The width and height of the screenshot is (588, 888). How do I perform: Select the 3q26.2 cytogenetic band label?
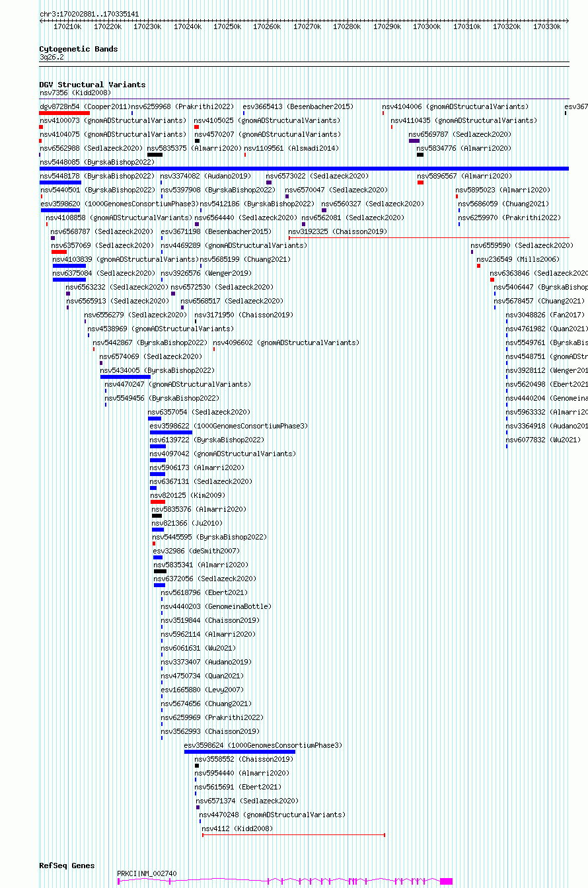[52, 58]
